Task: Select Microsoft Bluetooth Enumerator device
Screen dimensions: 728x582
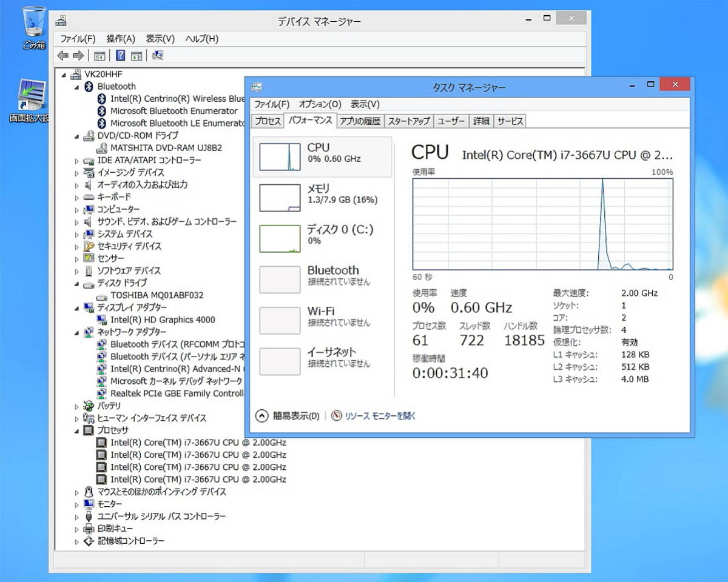Action: [x=174, y=111]
